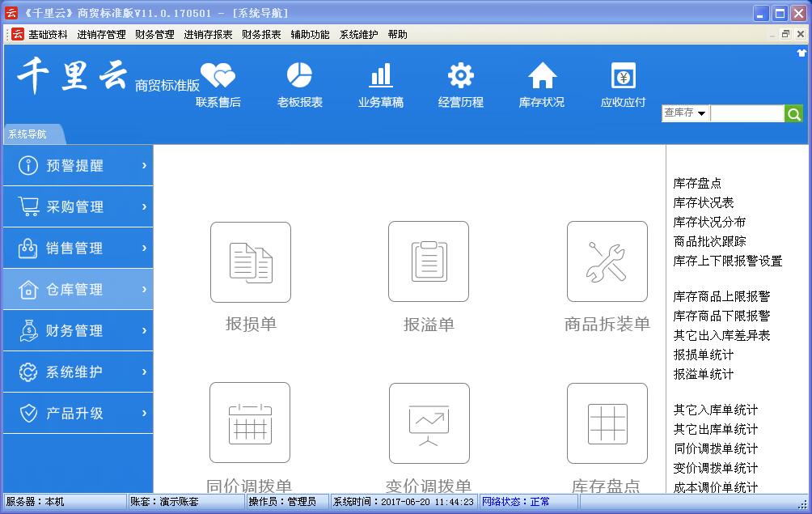
Task: Open 经营历程 gear icon
Action: click(461, 75)
